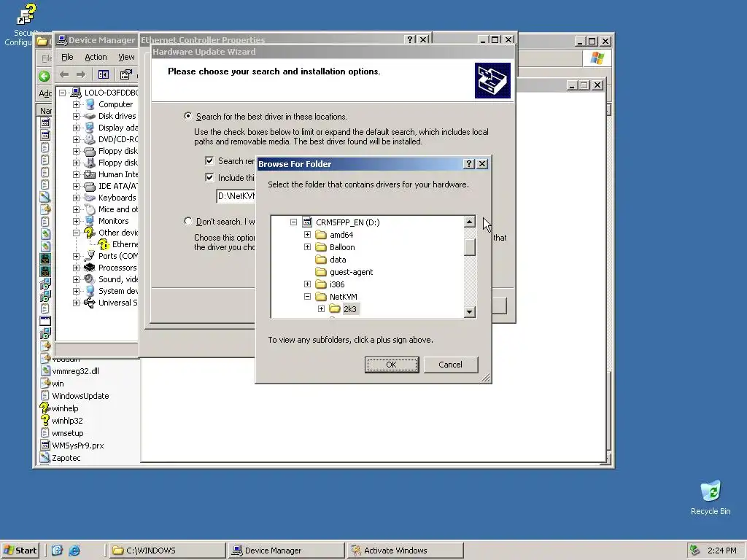
Task: Open the View menu in Device Manager
Action: (126, 57)
